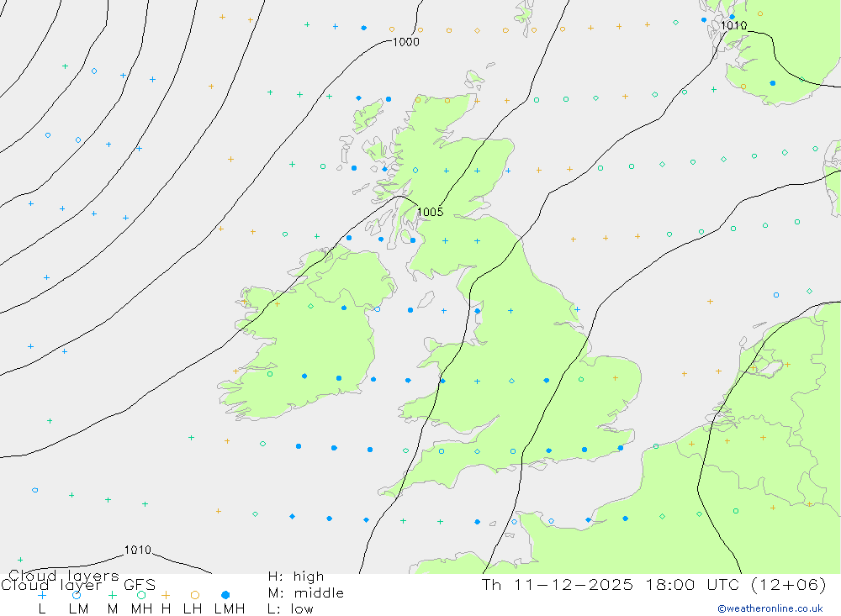Click the orange open circle LH legend symbol
The height and width of the screenshot is (616, 841).
(x=195, y=595)
